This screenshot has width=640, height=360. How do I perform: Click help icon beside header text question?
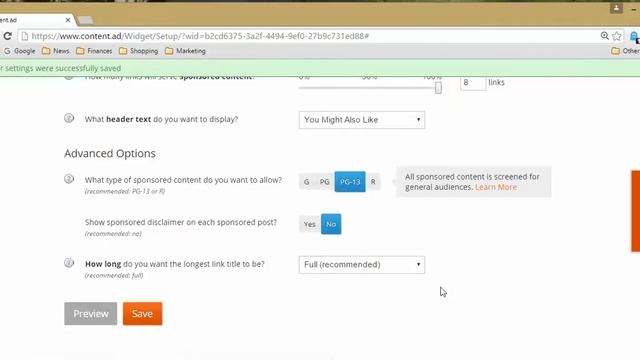click(x=69, y=118)
